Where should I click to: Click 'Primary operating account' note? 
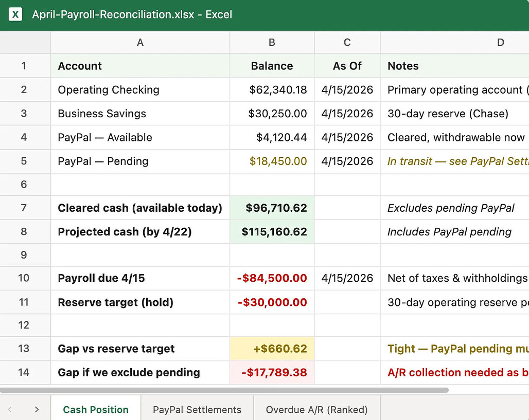point(455,89)
